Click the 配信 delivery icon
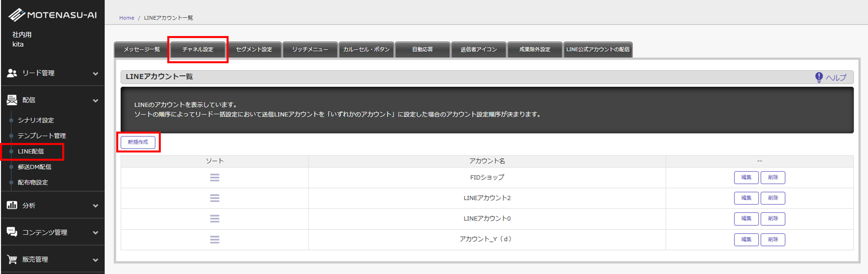Image resolution: width=868 pixels, height=274 pixels. pos(12,100)
